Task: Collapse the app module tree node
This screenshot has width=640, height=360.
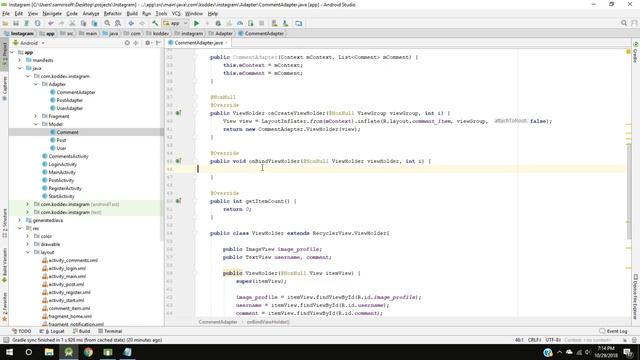Action: click(x=12, y=52)
